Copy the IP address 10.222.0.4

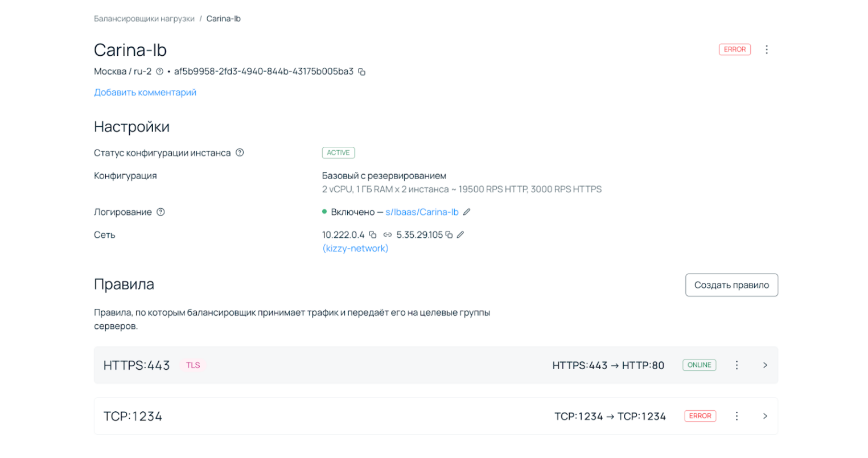pos(373,234)
